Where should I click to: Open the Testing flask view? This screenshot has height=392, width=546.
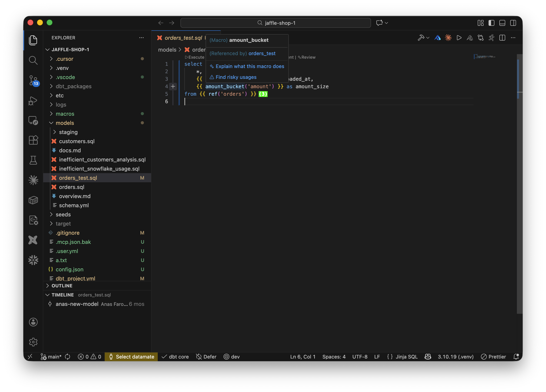[33, 160]
